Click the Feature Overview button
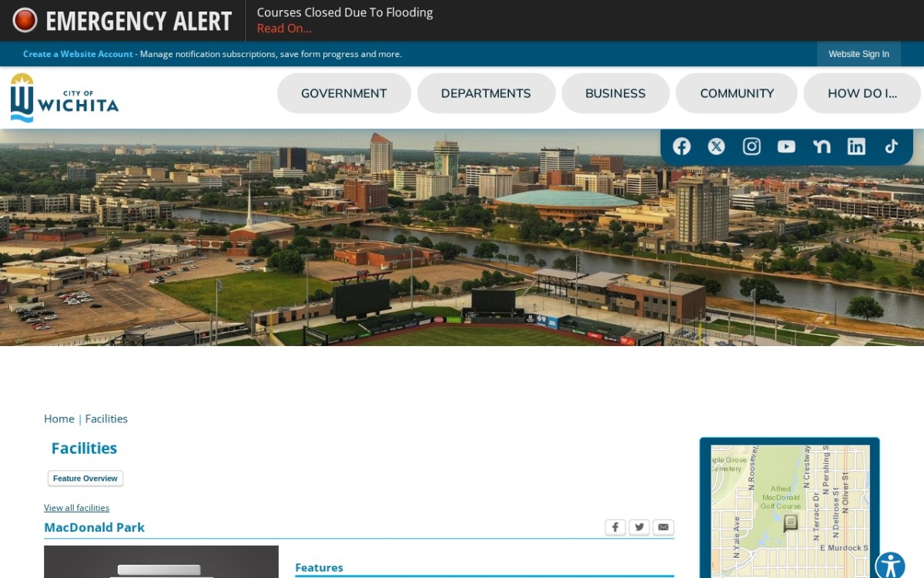This screenshot has width=924, height=578. click(85, 479)
